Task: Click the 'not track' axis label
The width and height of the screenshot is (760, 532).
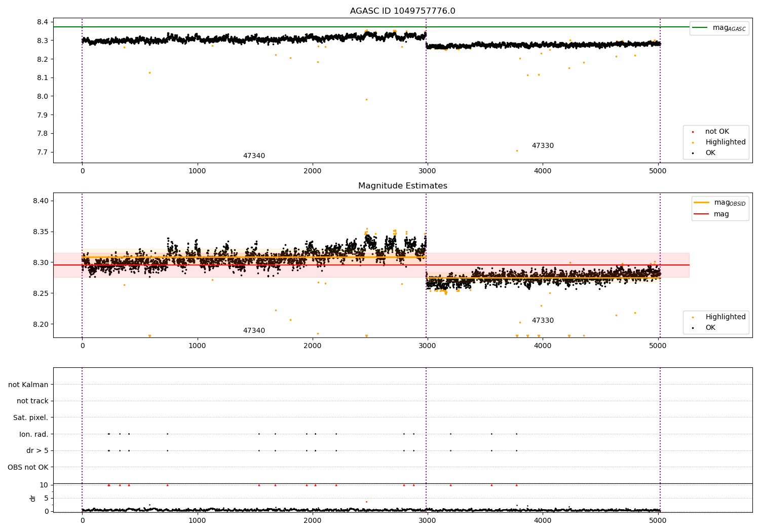Action: point(32,401)
